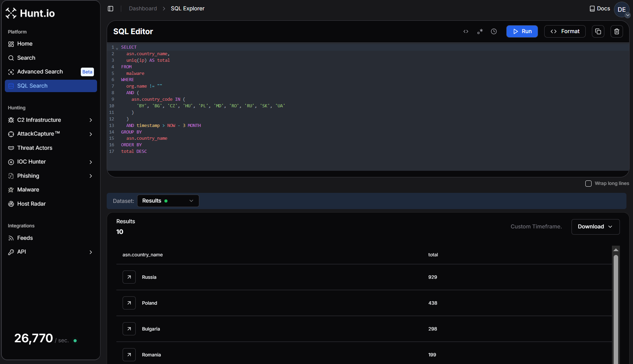
Task: Open the Docs link
Action: (x=600, y=9)
